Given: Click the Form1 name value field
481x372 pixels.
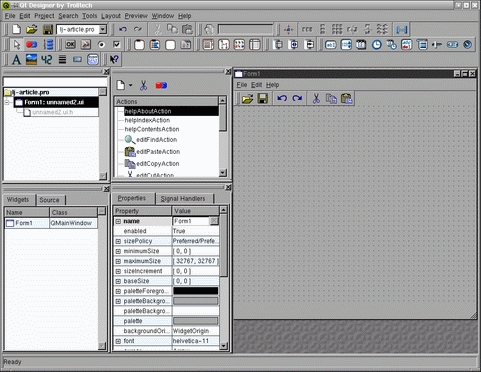Looking at the screenshot, I should pos(191,221).
